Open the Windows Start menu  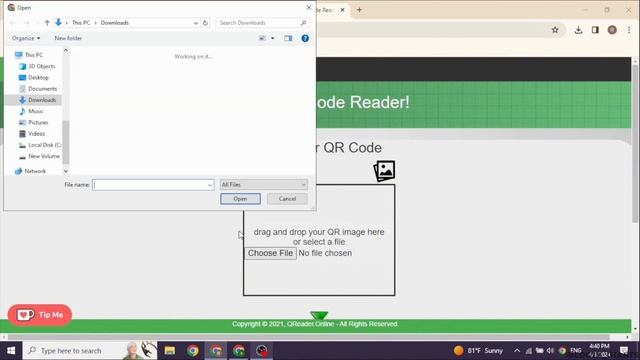11,351
